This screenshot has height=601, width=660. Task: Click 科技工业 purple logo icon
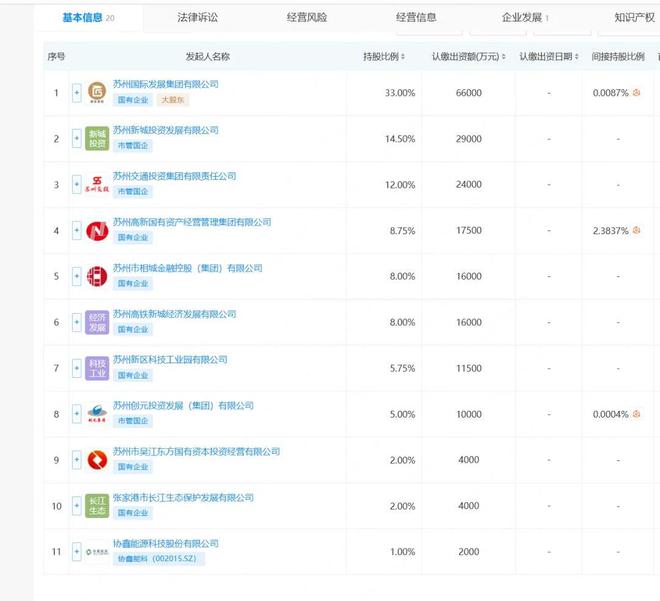(97, 368)
